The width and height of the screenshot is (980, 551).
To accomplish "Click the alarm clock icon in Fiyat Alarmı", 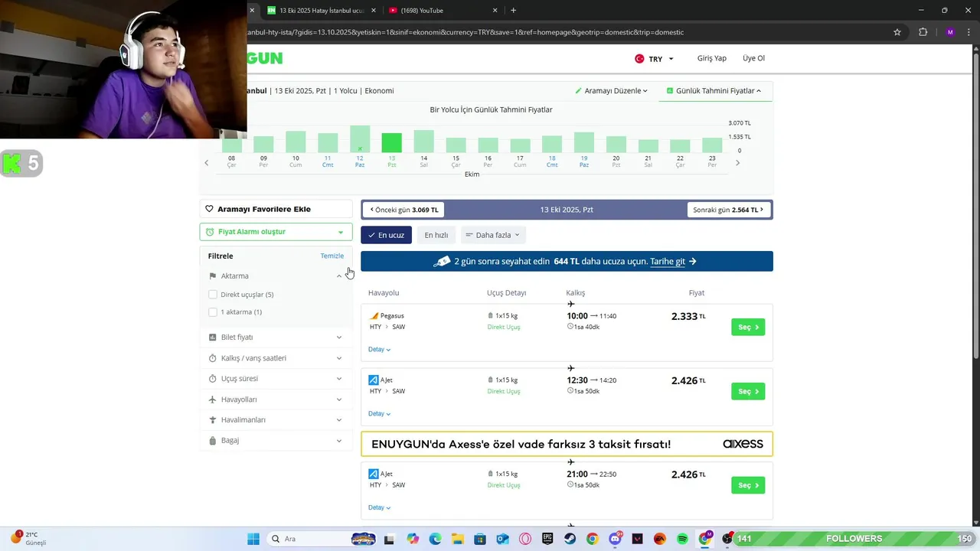I will (210, 232).
